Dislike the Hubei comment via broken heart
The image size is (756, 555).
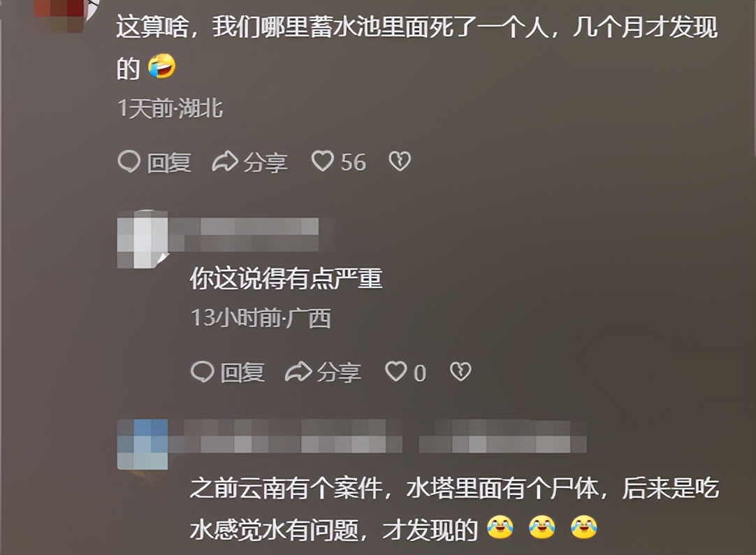400,161
